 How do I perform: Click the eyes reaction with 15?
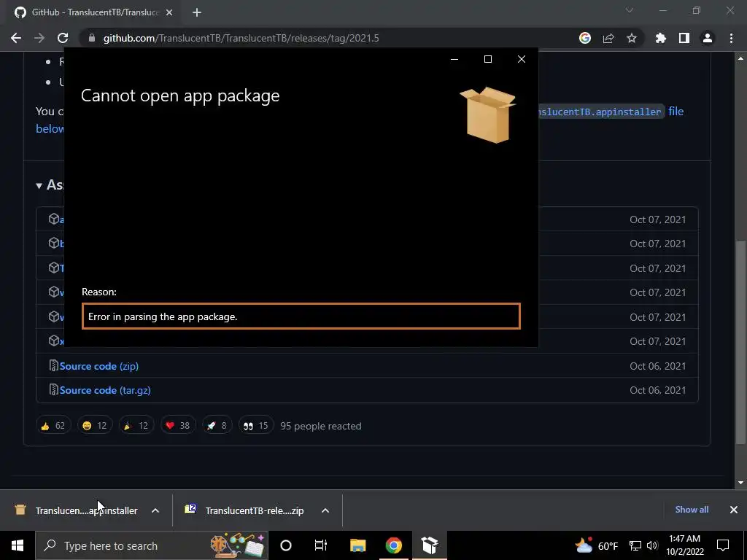click(256, 426)
